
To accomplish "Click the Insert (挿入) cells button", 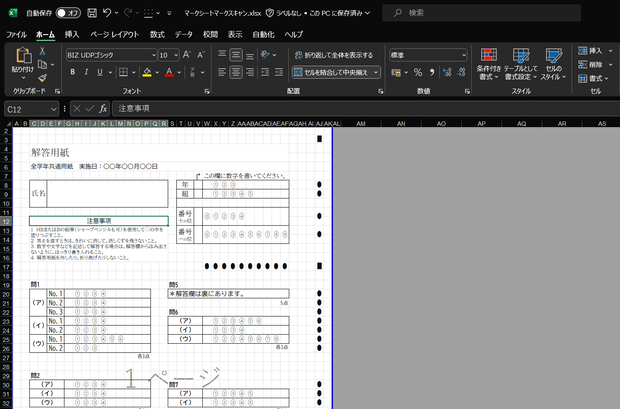I will tap(591, 51).
